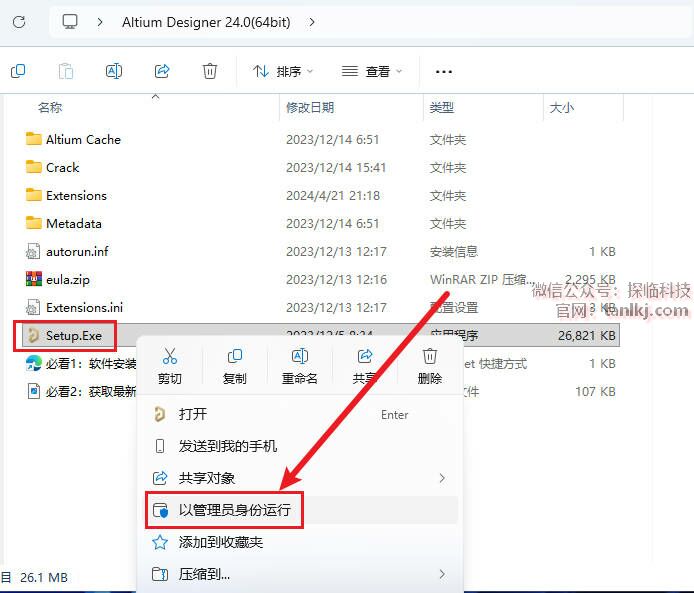The height and width of the screenshot is (593, 694).
Task: Click the 安装信息 type cell
Action: point(454,252)
